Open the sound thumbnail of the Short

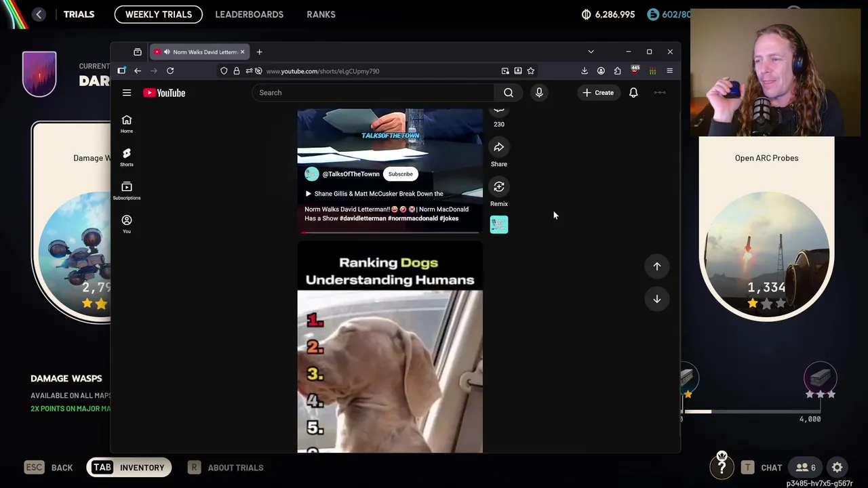click(499, 225)
